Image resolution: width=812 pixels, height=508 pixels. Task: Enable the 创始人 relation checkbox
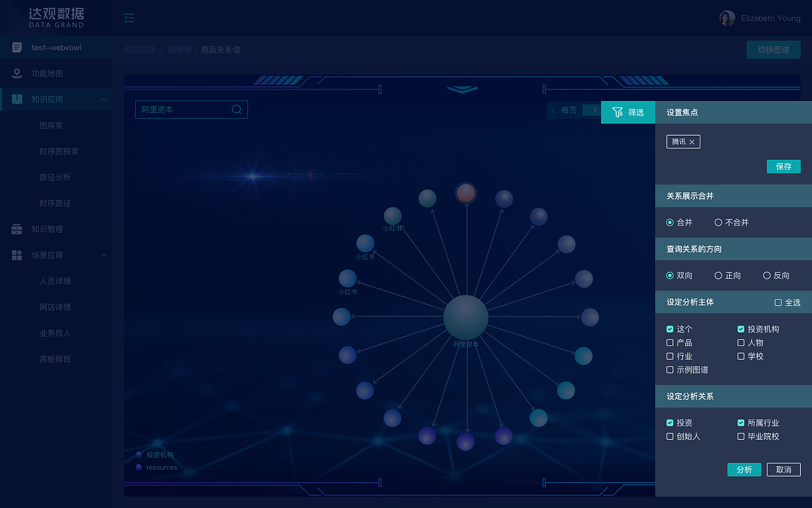pos(670,436)
